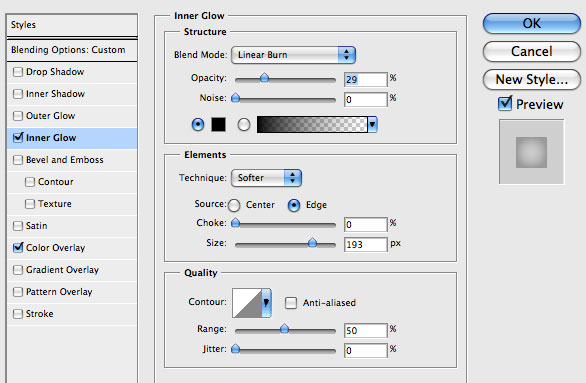Tick the Contour sub-option checkbox

coord(30,182)
